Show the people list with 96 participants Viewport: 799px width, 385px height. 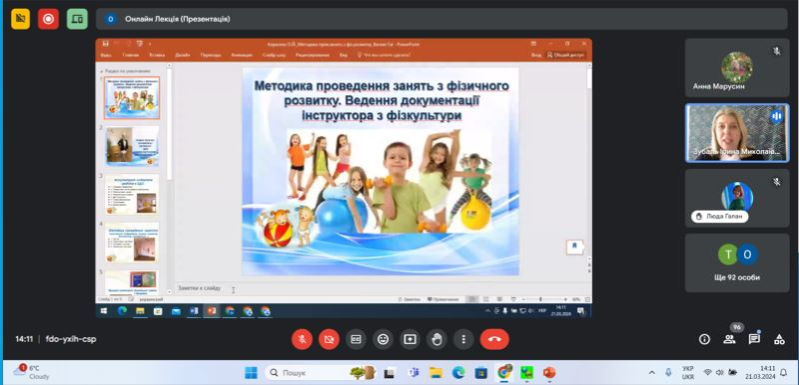(730, 339)
